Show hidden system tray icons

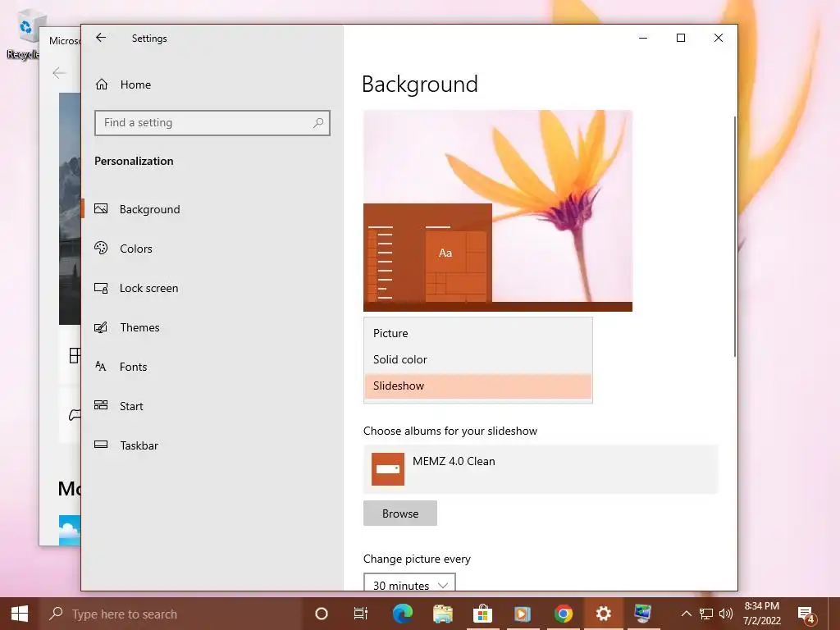(x=686, y=614)
